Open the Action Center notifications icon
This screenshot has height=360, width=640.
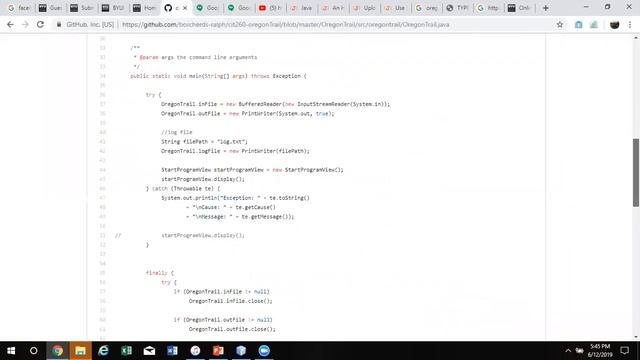624,351
